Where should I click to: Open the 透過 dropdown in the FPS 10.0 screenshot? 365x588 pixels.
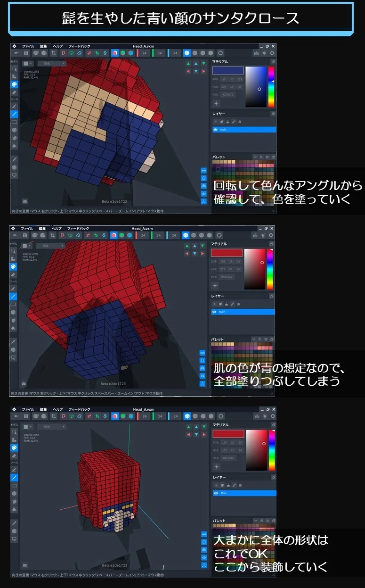pos(50,246)
